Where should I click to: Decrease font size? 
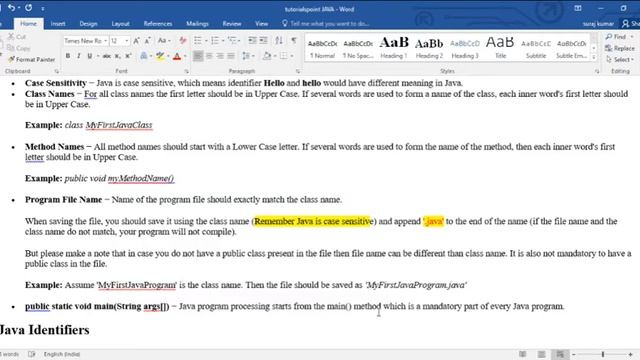(148, 40)
